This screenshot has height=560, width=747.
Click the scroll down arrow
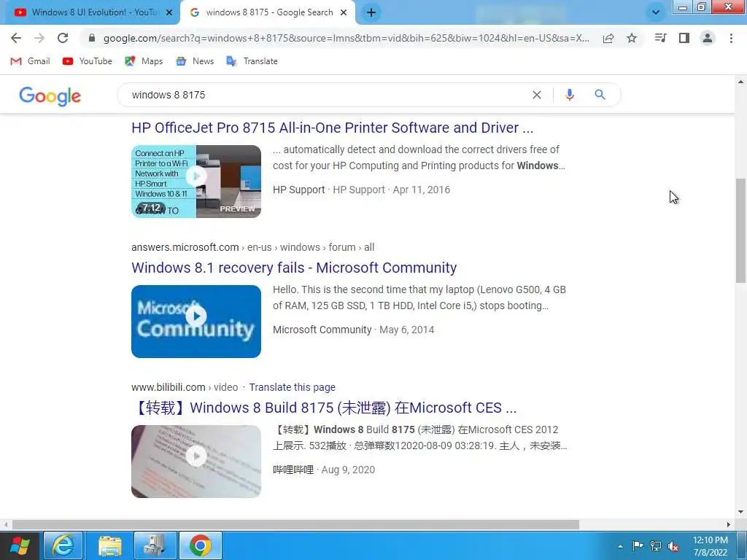tap(741, 513)
